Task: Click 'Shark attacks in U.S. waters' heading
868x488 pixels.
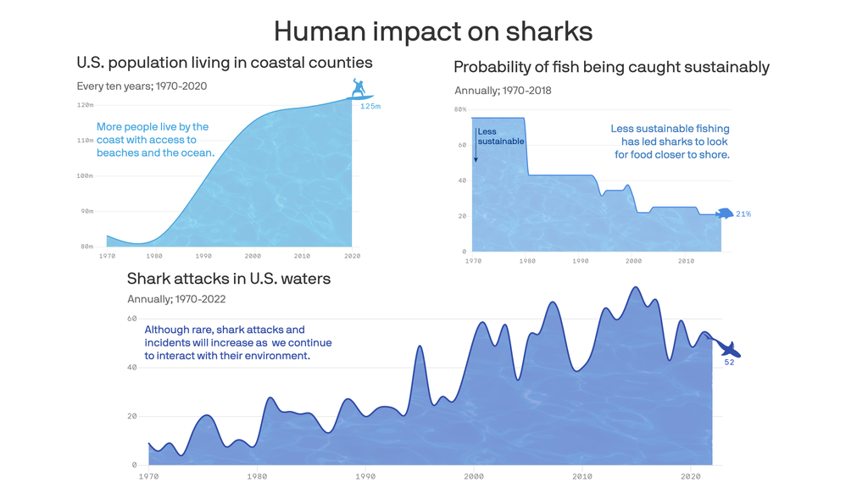Action: pyautogui.click(x=229, y=279)
